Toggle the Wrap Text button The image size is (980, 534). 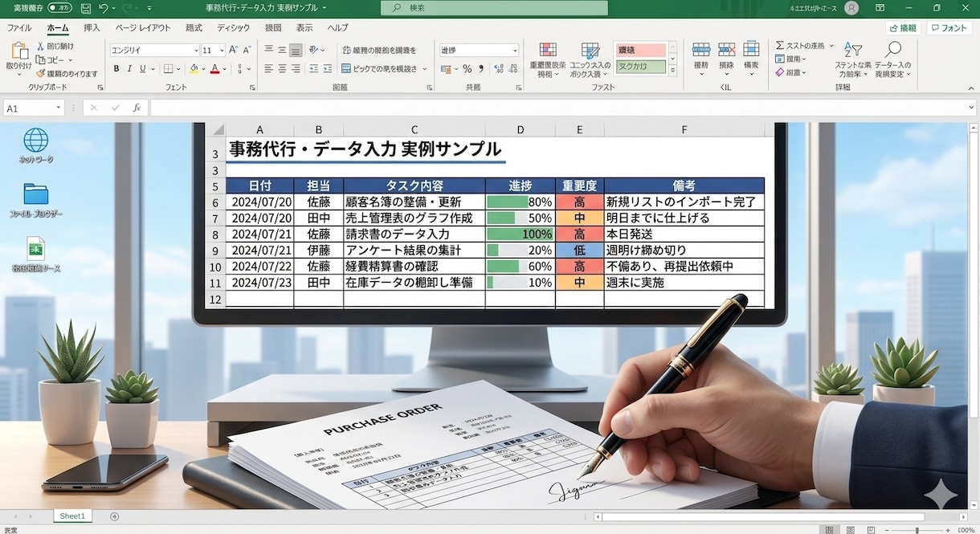tap(379, 50)
